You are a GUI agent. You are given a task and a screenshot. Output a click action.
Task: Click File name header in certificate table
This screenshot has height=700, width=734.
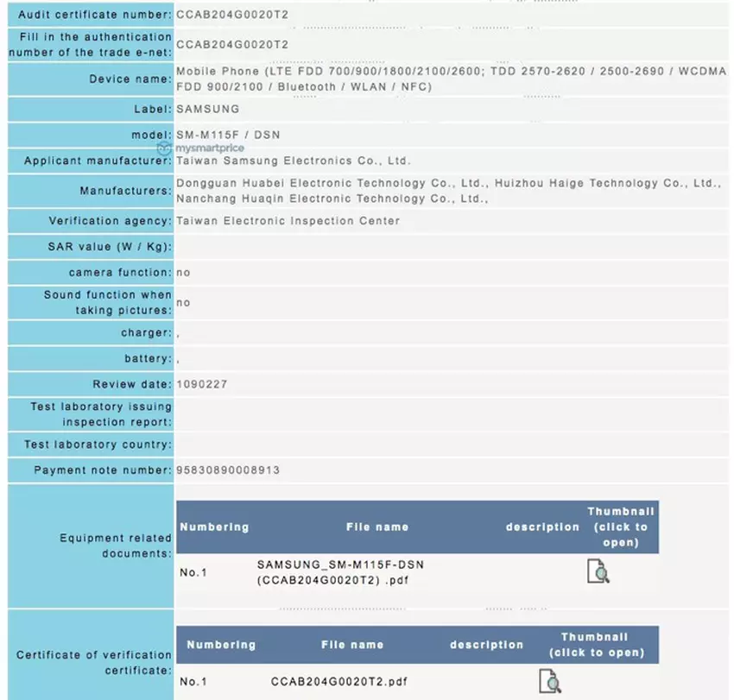click(x=351, y=645)
